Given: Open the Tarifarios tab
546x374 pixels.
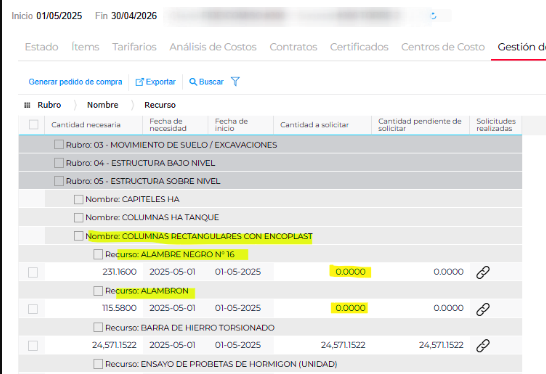Looking at the screenshot, I should [x=134, y=47].
